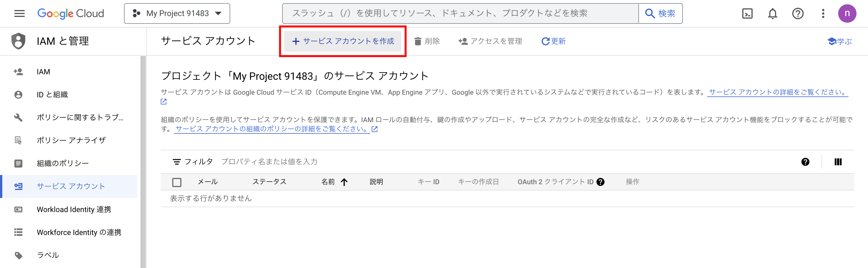
Task: Open the three-dot overflow menu in the header
Action: [823, 13]
